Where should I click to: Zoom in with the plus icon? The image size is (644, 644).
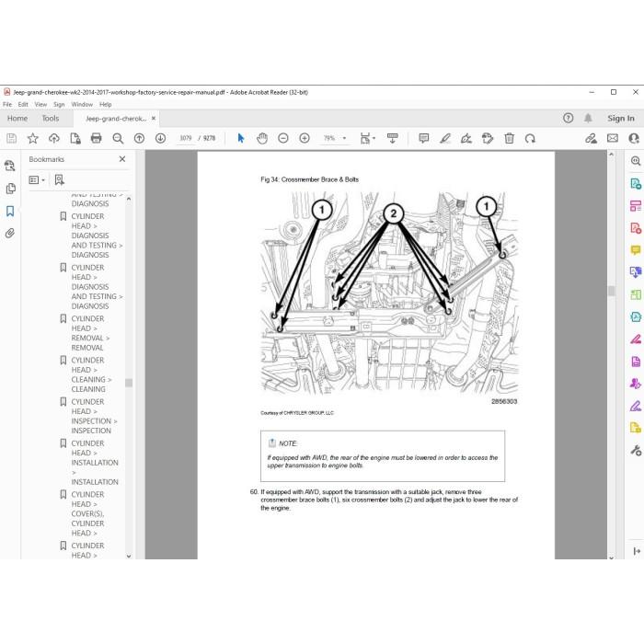pyautogui.click(x=305, y=138)
